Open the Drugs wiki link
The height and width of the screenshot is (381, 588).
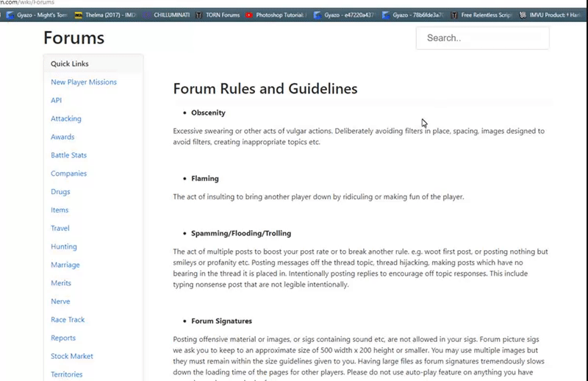(60, 192)
